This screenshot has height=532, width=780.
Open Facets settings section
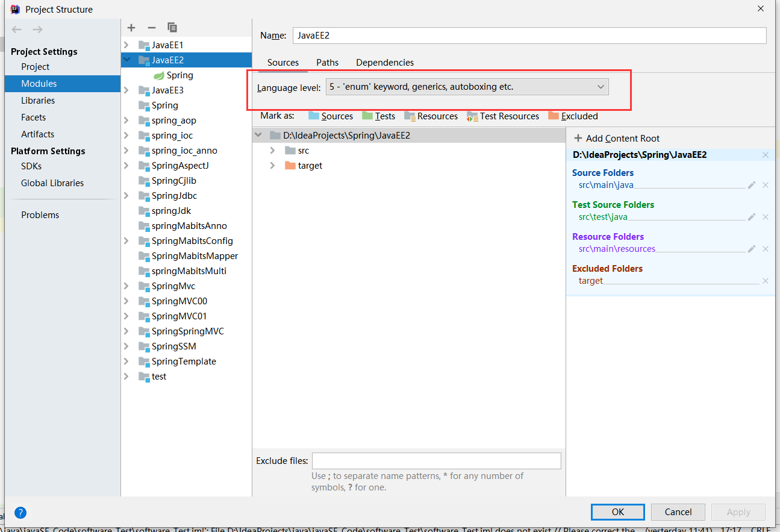33,117
